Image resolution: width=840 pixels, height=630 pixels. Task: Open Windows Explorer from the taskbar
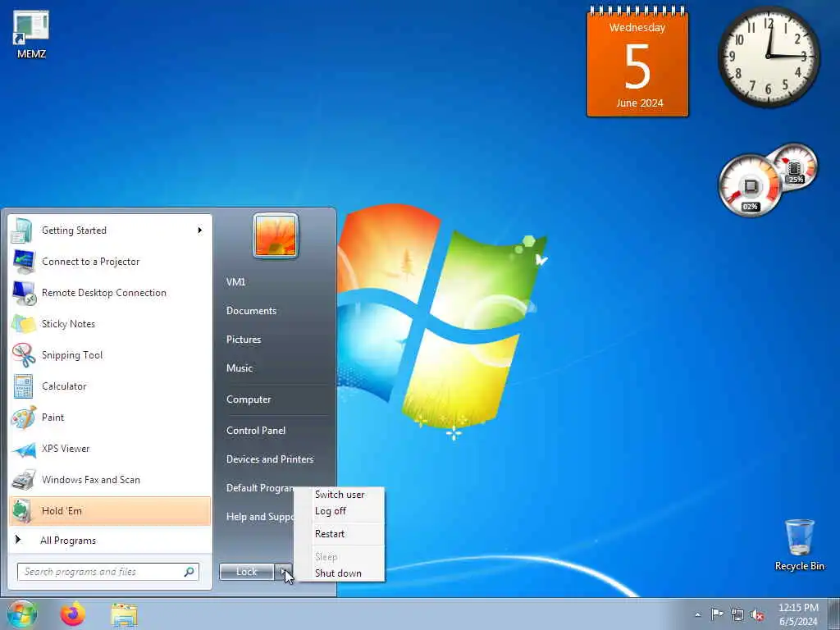click(x=125, y=614)
